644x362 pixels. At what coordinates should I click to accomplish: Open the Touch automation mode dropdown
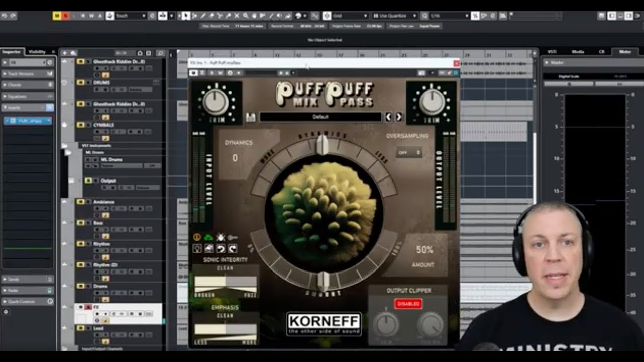click(x=130, y=16)
